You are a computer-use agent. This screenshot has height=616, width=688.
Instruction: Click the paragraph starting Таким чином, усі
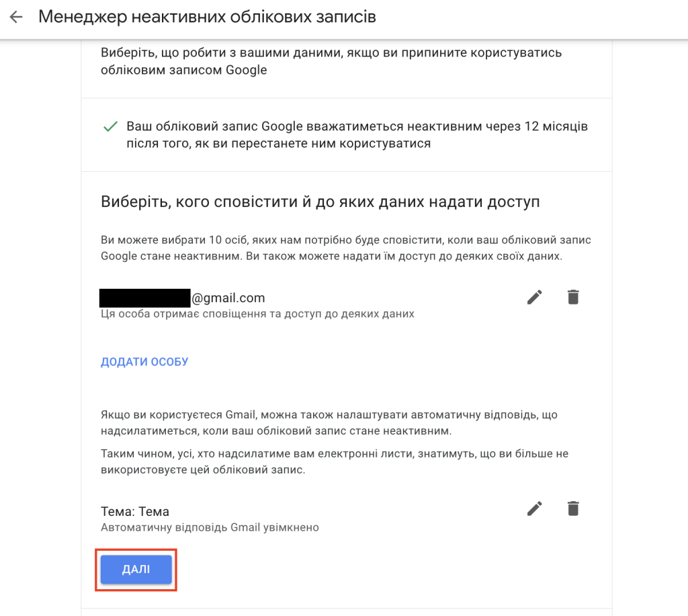pos(335,461)
